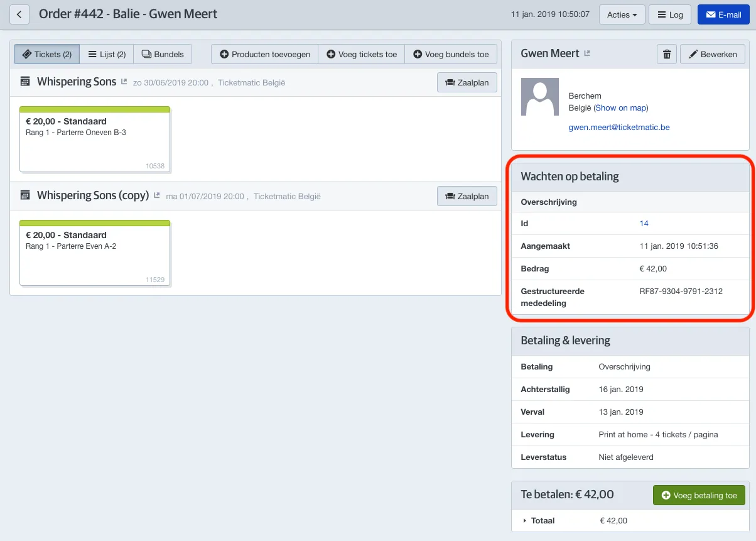This screenshot has width=756, height=541.
Task: Open the order Log
Action: coord(670,14)
